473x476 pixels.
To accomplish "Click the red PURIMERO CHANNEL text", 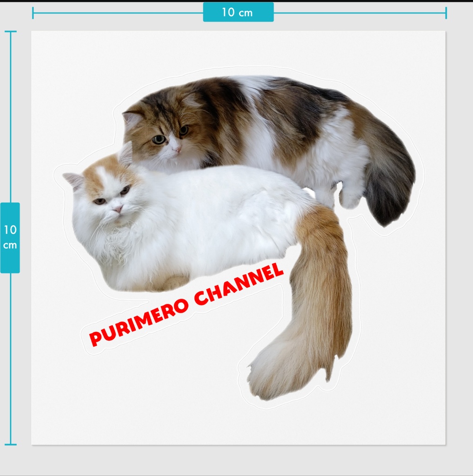I will 186,304.
